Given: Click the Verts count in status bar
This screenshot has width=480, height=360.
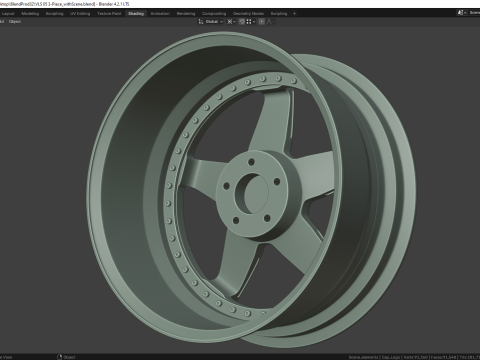Looking at the screenshot, I should [x=416, y=357].
